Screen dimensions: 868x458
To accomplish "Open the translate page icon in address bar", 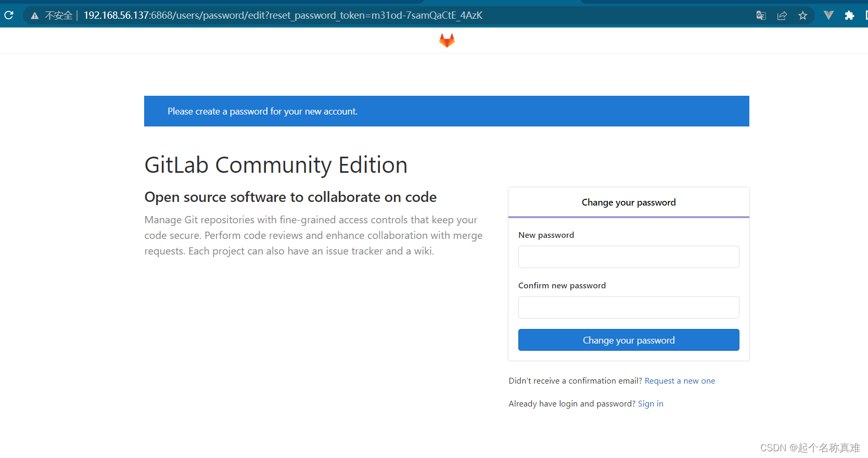I will (x=761, y=16).
